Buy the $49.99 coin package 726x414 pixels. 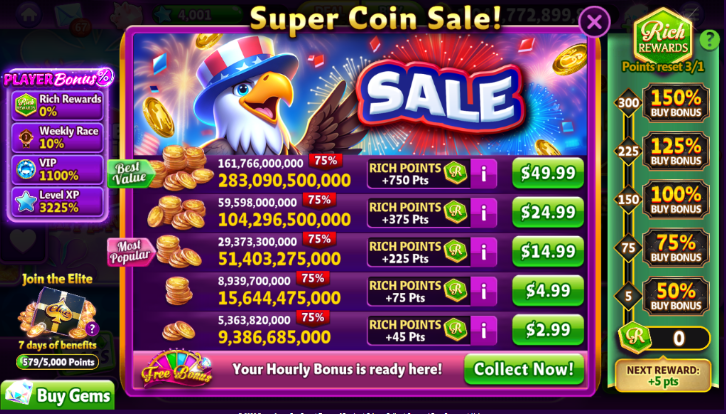(548, 173)
